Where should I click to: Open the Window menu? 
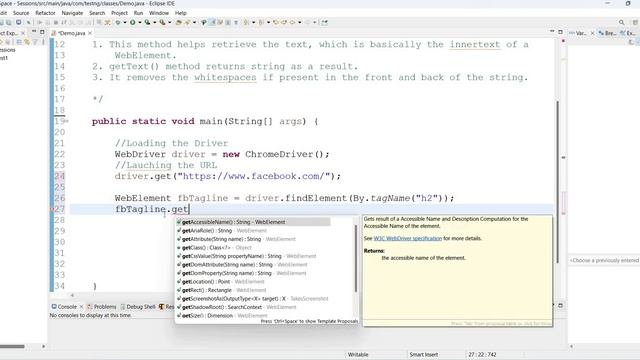coord(159,13)
